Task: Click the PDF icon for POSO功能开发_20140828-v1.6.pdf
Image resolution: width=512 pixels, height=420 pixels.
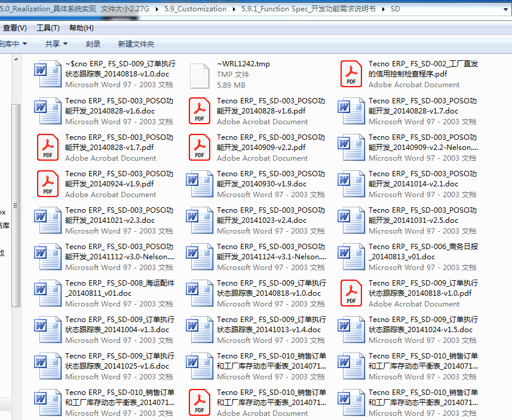Action: 200,111
